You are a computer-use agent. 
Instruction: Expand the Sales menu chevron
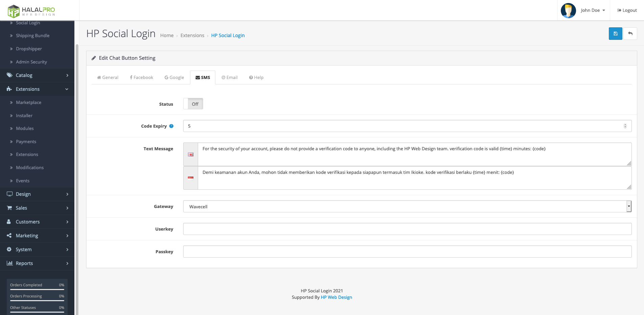click(x=67, y=208)
